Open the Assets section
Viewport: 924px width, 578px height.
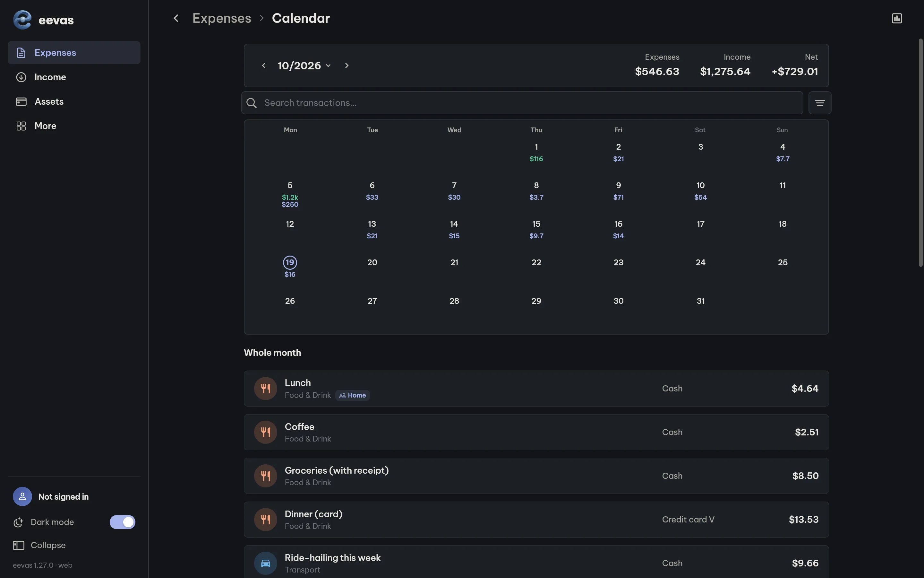click(x=74, y=101)
